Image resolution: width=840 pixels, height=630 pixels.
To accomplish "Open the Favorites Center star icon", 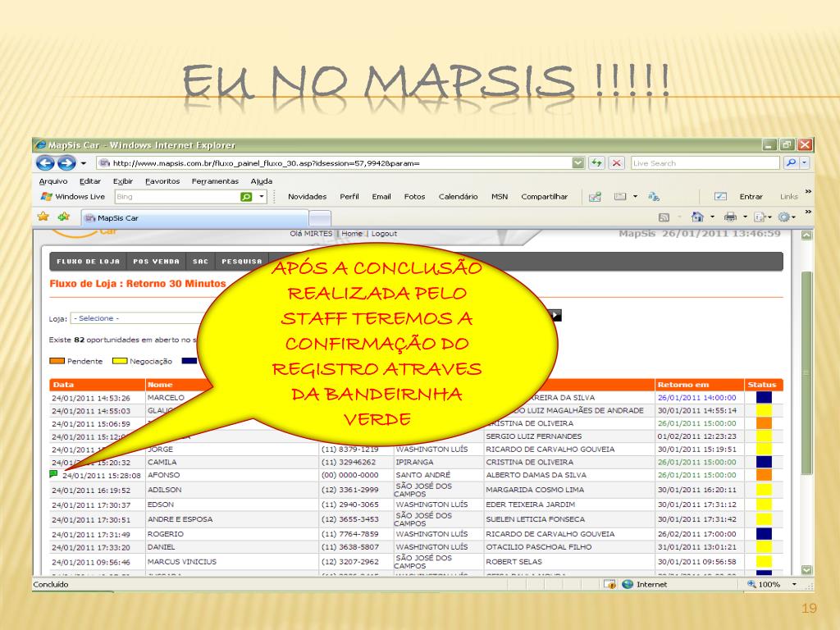I will 43,217.
